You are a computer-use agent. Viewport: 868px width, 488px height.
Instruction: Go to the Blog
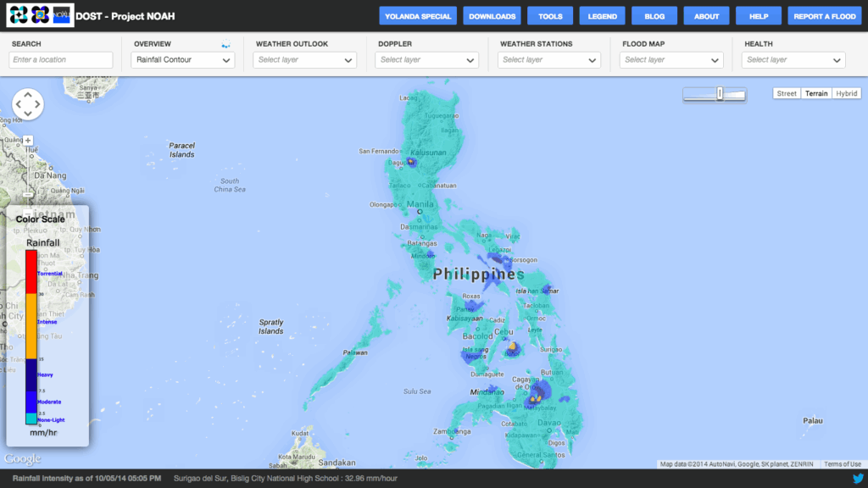point(654,16)
